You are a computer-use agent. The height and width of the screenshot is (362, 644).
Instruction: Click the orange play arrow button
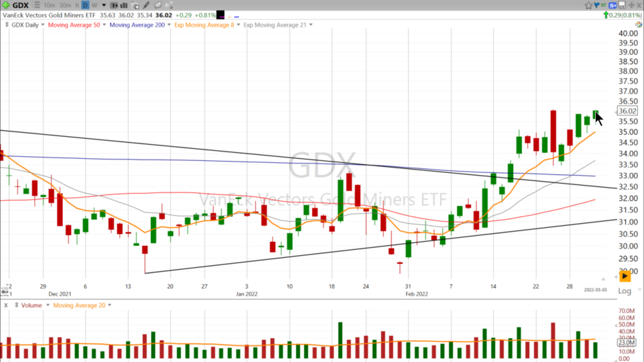click(x=625, y=276)
